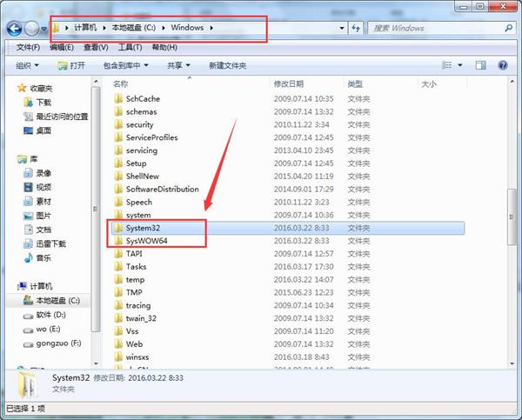Click the help question mark icon

pyautogui.click(x=505, y=65)
